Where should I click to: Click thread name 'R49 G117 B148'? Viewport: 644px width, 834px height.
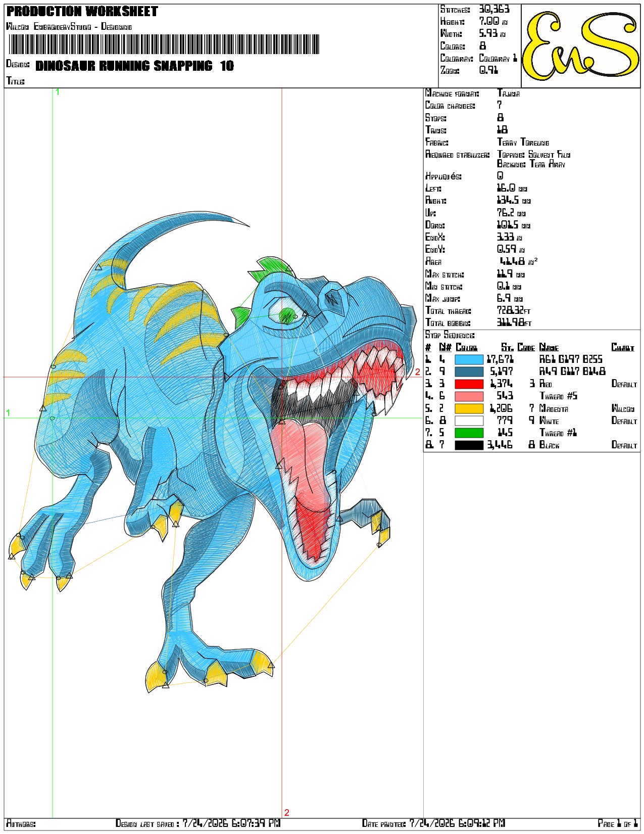pyautogui.click(x=572, y=372)
